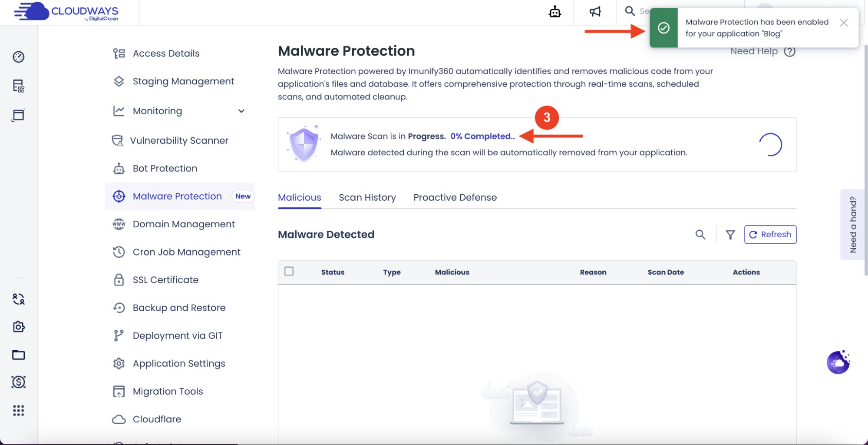The width and height of the screenshot is (868, 445).
Task: Click the robot assistant icon in header
Action: click(x=554, y=12)
